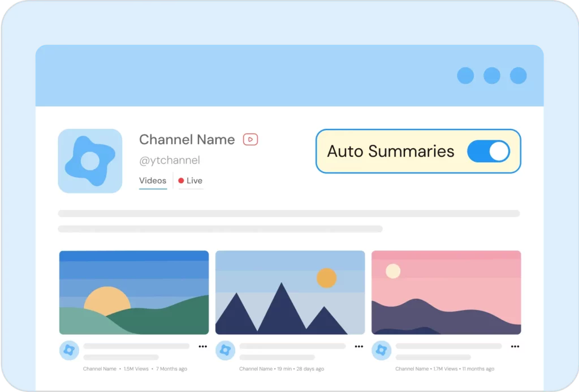Image resolution: width=579 pixels, height=392 pixels.
Task: Switch to the Videos tab
Action: [x=153, y=180]
